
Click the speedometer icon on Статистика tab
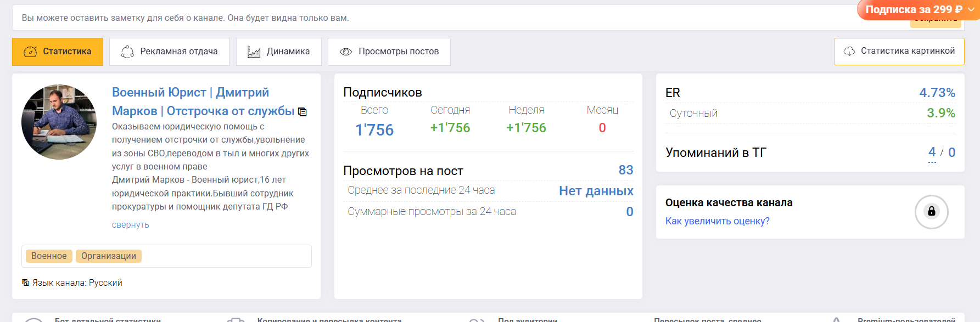click(x=30, y=52)
